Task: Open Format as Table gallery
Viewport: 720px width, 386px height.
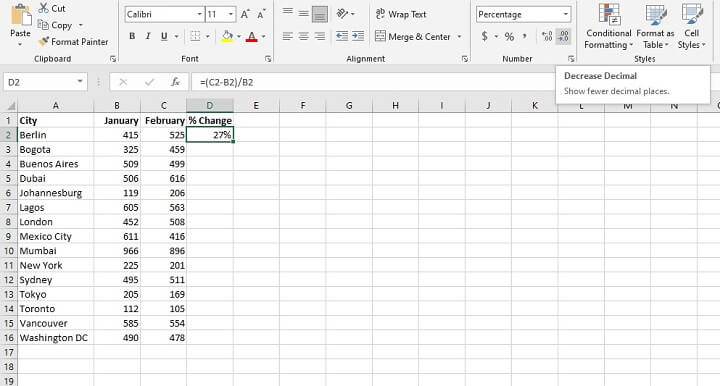Action: point(655,26)
